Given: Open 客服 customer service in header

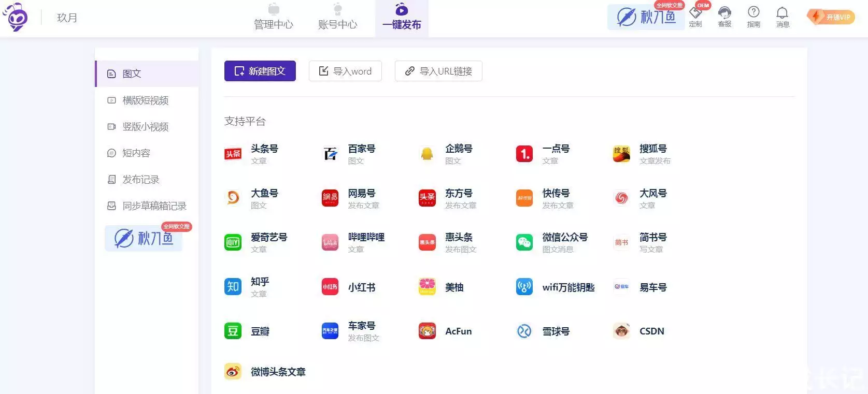Looking at the screenshot, I should [x=724, y=17].
